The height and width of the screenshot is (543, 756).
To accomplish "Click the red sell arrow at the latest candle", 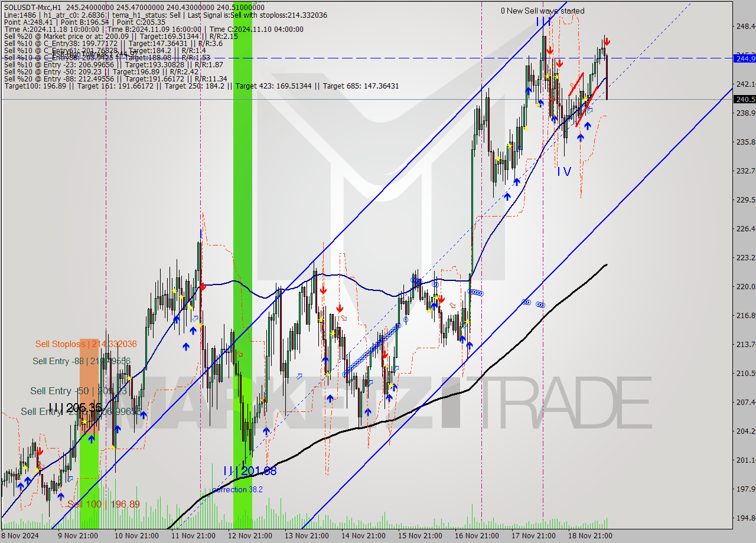I will 607,42.
